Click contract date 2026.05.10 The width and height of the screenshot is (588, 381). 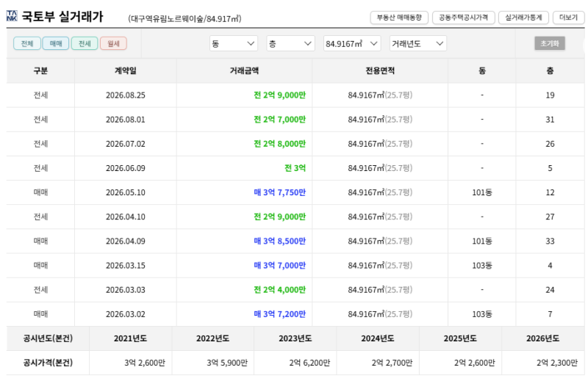click(125, 192)
